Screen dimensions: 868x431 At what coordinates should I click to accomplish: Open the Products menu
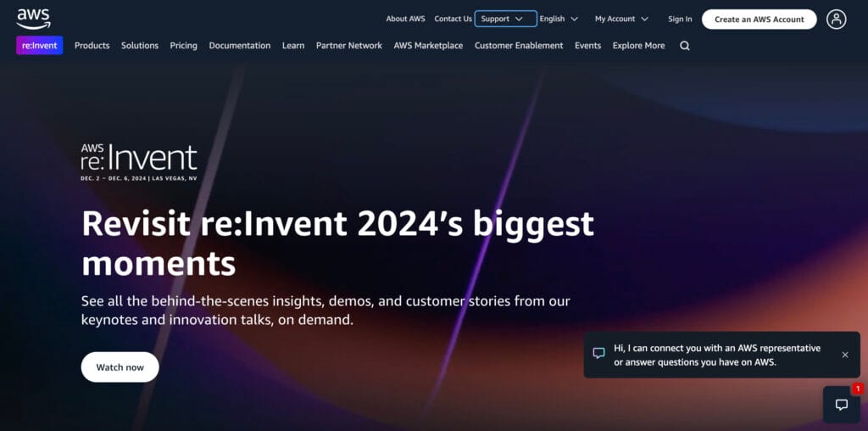(92, 46)
